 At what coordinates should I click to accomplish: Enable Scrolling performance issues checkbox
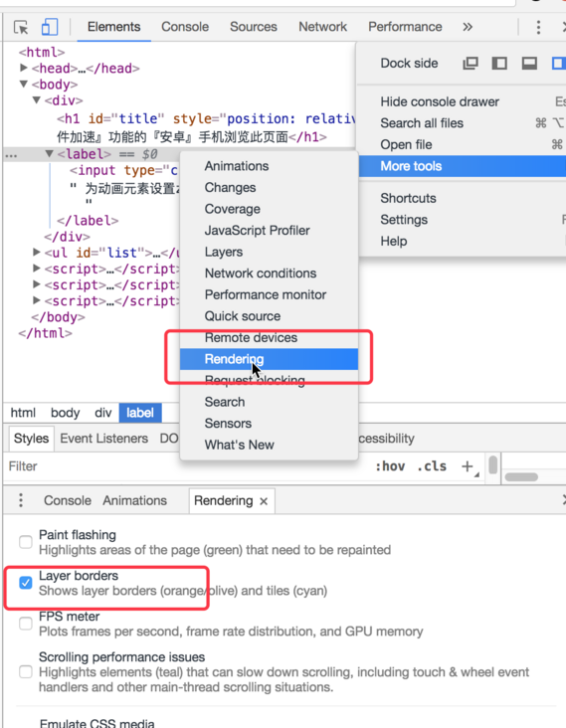point(26,672)
